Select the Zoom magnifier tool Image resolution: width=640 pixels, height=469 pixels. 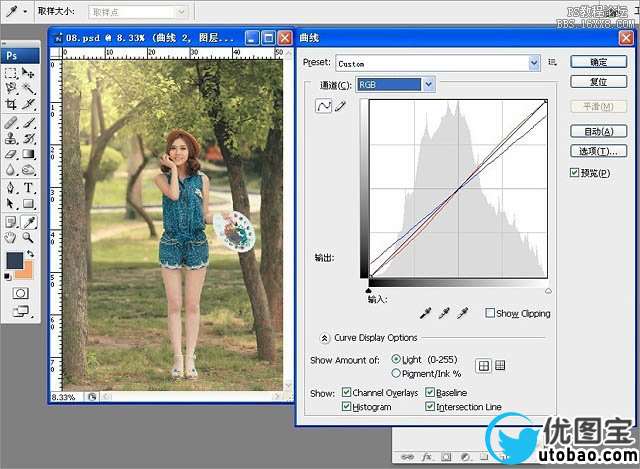(28, 237)
